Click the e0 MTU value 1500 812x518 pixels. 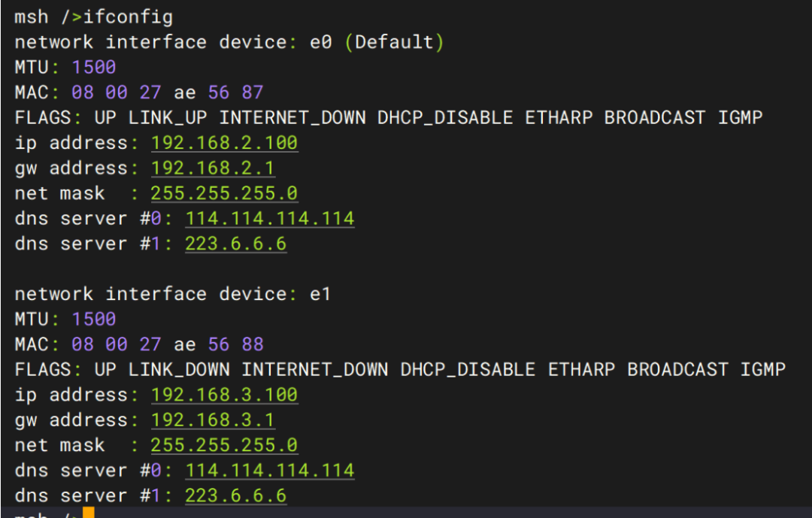94,68
